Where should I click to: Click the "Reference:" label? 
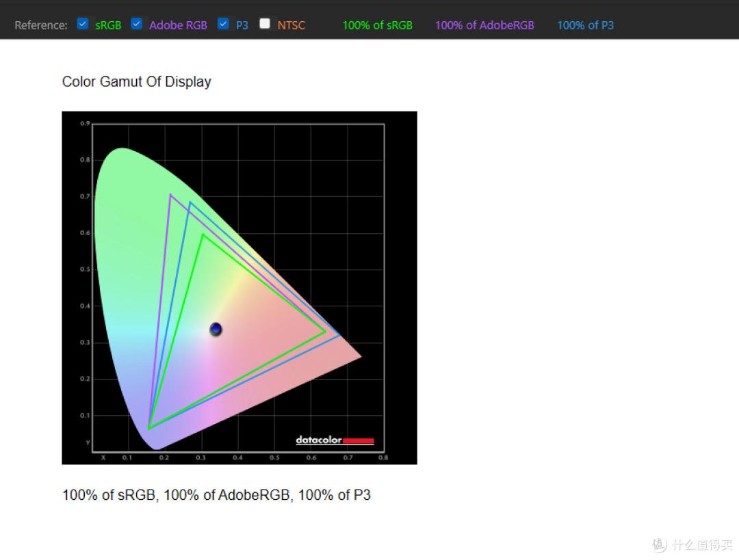[x=41, y=25]
